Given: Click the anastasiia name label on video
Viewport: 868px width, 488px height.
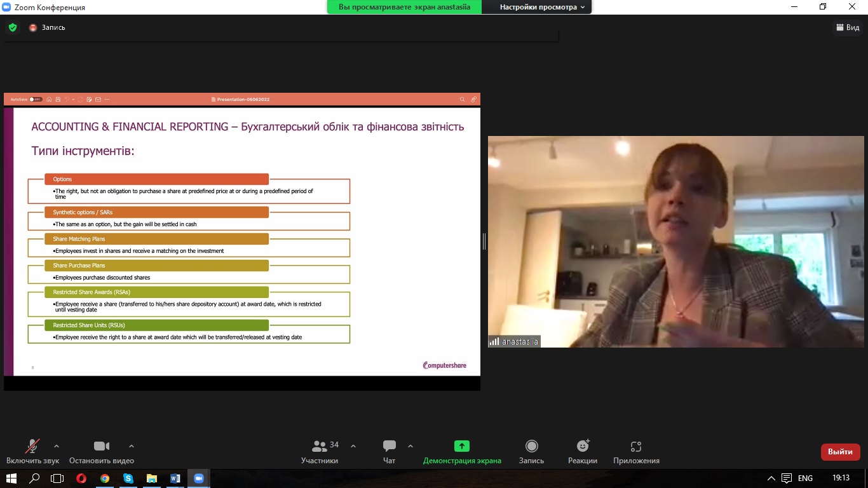Looking at the screenshot, I should 514,341.
